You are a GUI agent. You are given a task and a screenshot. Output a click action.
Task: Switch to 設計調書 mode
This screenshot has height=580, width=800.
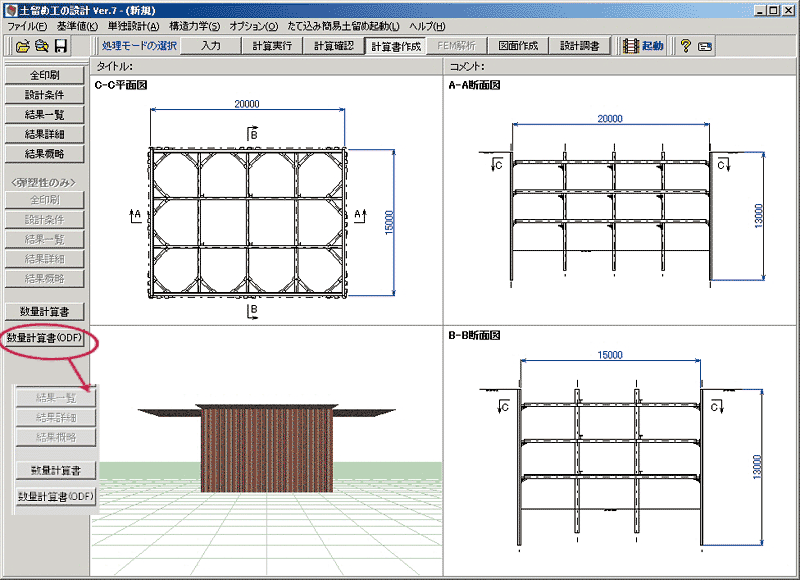[580, 46]
